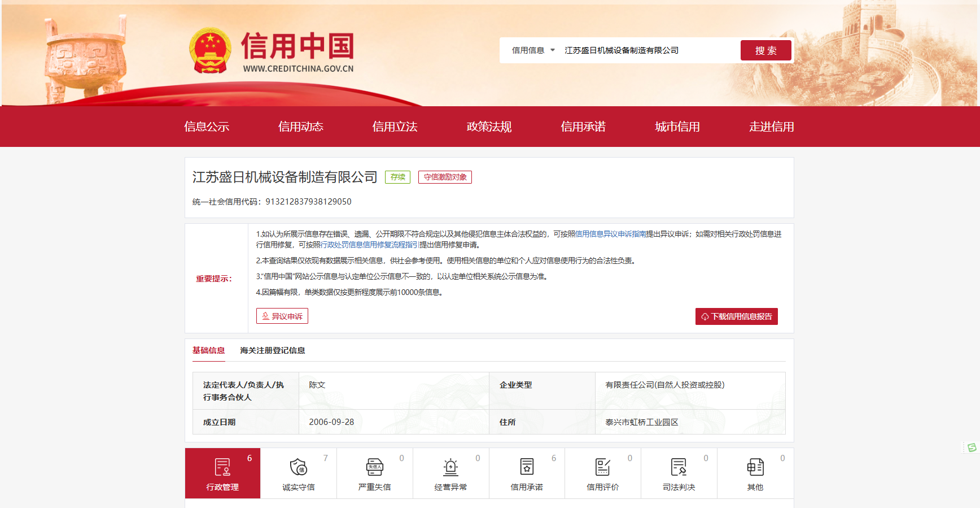Expand the 信用信息 search type dropdown
The height and width of the screenshot is (508, 980).
(x=533, y=50)
